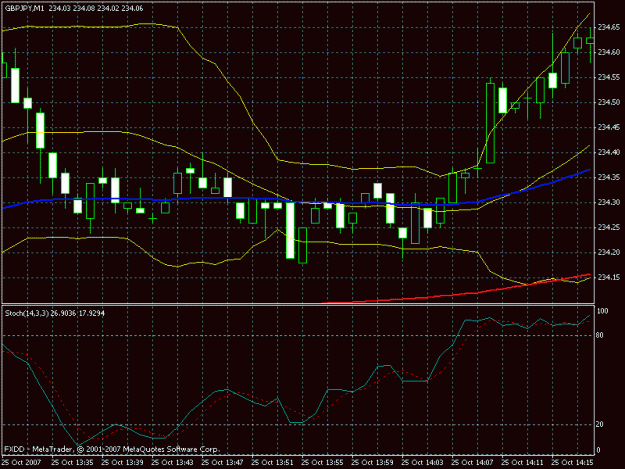Viewport: 625px width, 469px height.
Task: Click the 234.55 price axis label
Action: point(609,77)
